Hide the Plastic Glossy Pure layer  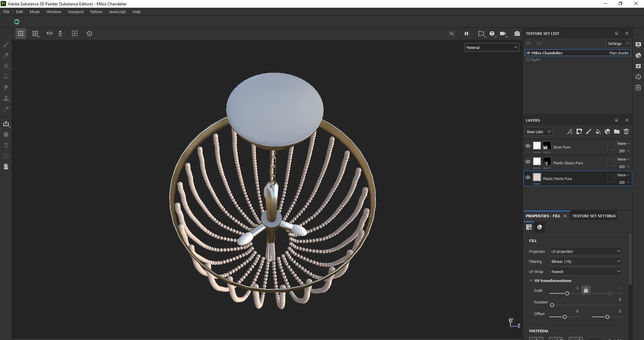pyautogui.click(x=528, y=162)
